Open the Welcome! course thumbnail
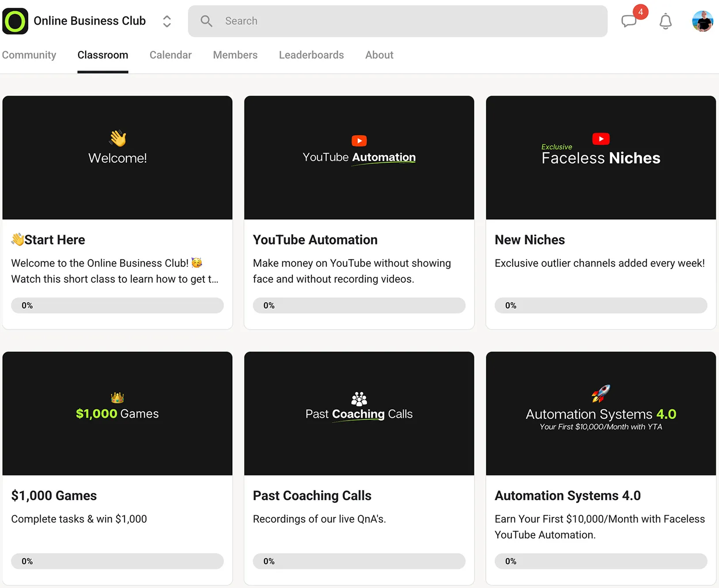Screen dimensions: 719x588 coord(117,158)
